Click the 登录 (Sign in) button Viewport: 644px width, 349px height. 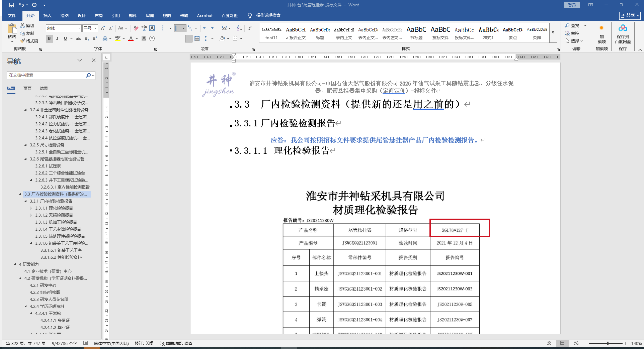[x=572, y=5]
